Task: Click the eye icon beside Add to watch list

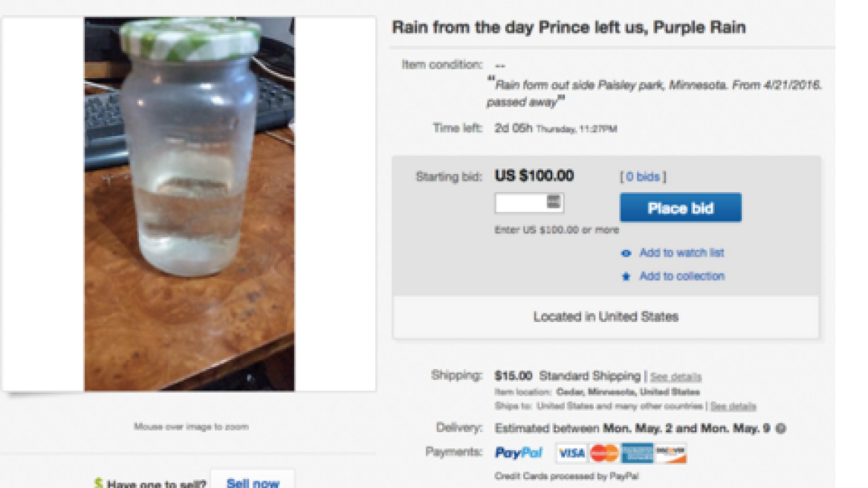Action: [x=626, y=254]
